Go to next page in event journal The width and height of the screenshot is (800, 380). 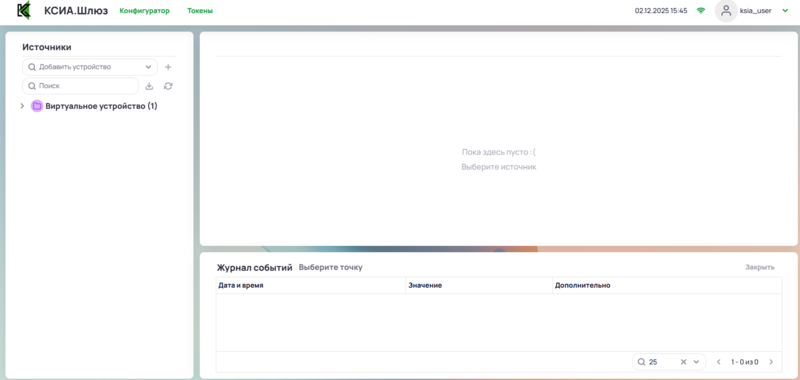coord(771,362)
